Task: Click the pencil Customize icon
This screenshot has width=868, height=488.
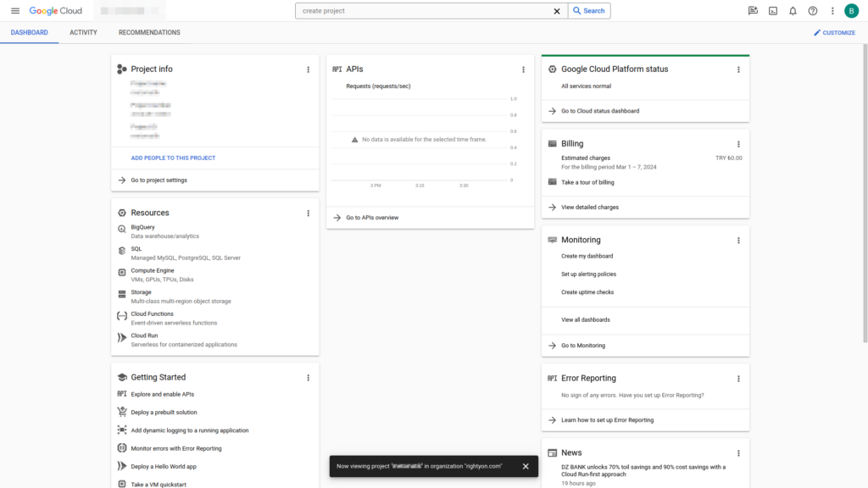Action: tap(817, 33)
